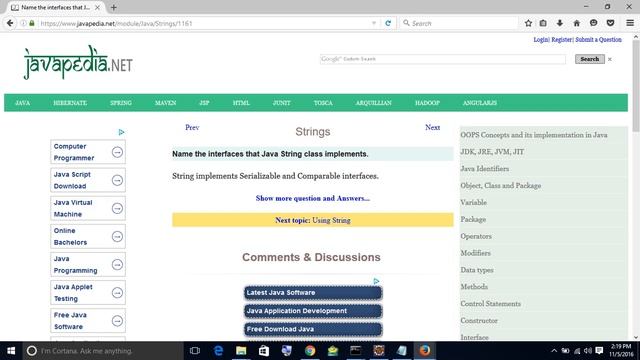Viewport: 640px width, 360px height.
Task: Open the HIBERNATE menu item
Action: [x=70, y=103]
